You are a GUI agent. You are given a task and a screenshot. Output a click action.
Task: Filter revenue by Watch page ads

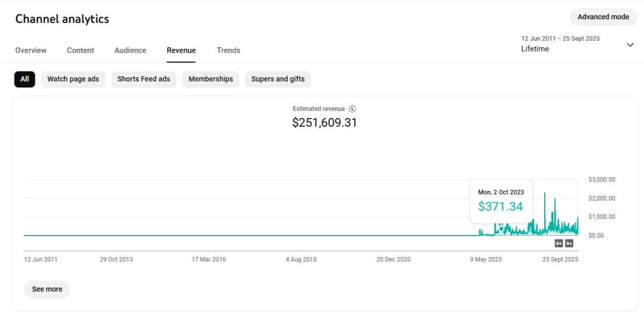tap(73, 79)
